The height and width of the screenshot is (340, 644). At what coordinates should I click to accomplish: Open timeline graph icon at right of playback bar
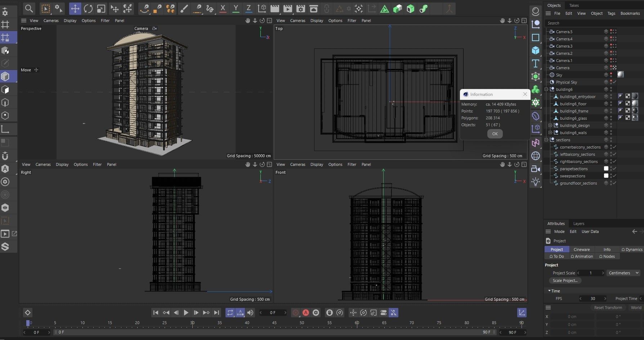coord(522,313)
